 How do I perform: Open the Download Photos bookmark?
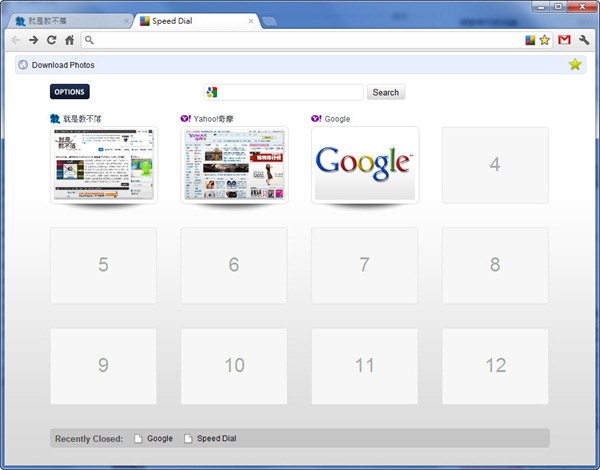[57, 65]
